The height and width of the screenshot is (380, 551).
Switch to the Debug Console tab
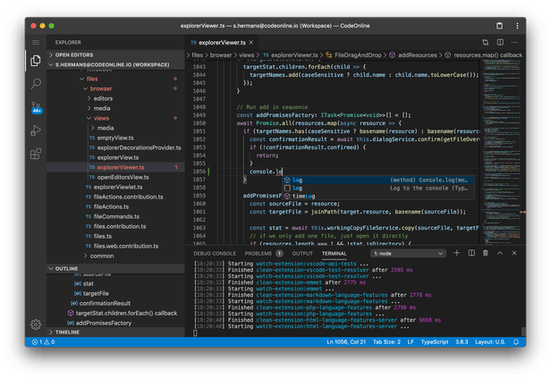coord(214,253)
